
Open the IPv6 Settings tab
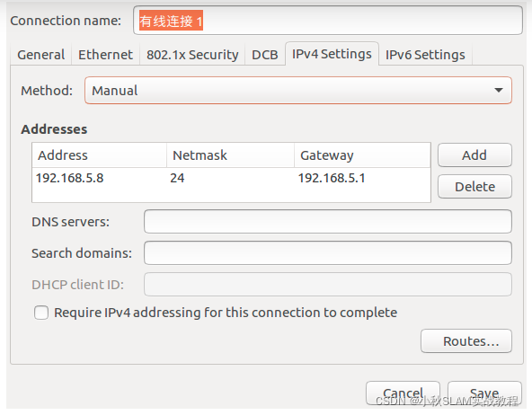coord(425,55)
